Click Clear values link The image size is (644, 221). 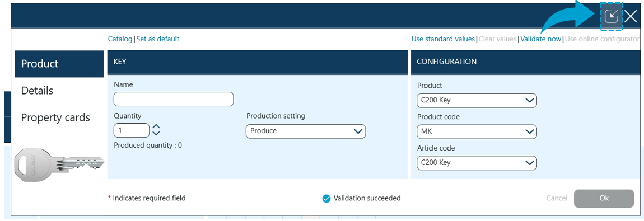497,39
